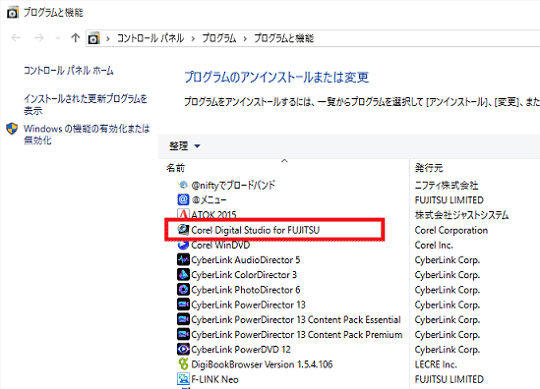
Task: Click CyberLink Corp. beside AudioDirector 5
Action: pyautogui.click(x=447, y=260)
